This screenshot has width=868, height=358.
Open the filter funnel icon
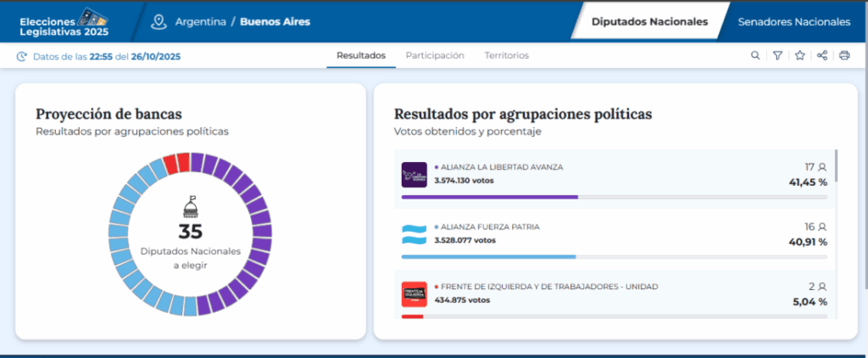point(777,56)
